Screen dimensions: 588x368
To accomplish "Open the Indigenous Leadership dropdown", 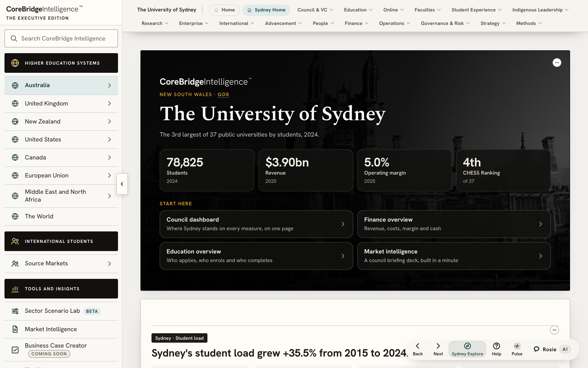I will click(x=540, y=10).
